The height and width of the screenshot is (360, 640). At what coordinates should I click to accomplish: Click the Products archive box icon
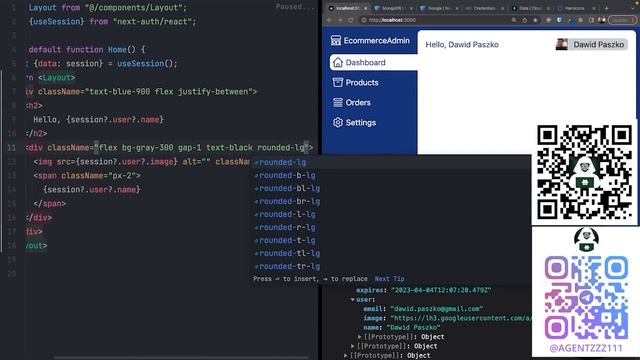coord(338,82)
